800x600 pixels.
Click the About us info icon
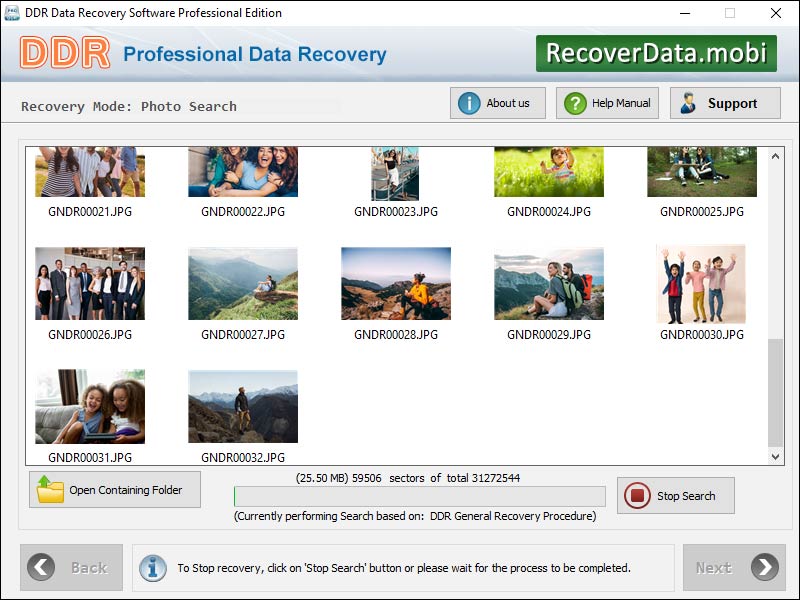[468, 103]
